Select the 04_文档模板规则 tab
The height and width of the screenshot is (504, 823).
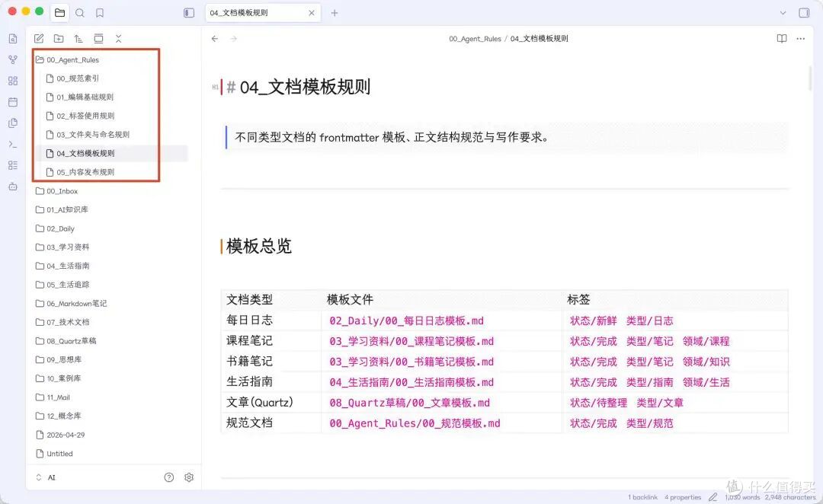point(262,13)
